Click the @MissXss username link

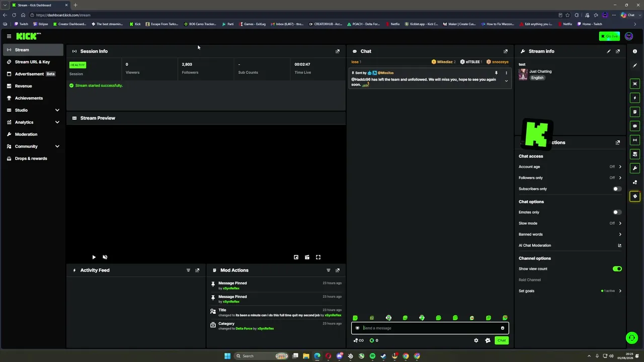click(385, 73)
